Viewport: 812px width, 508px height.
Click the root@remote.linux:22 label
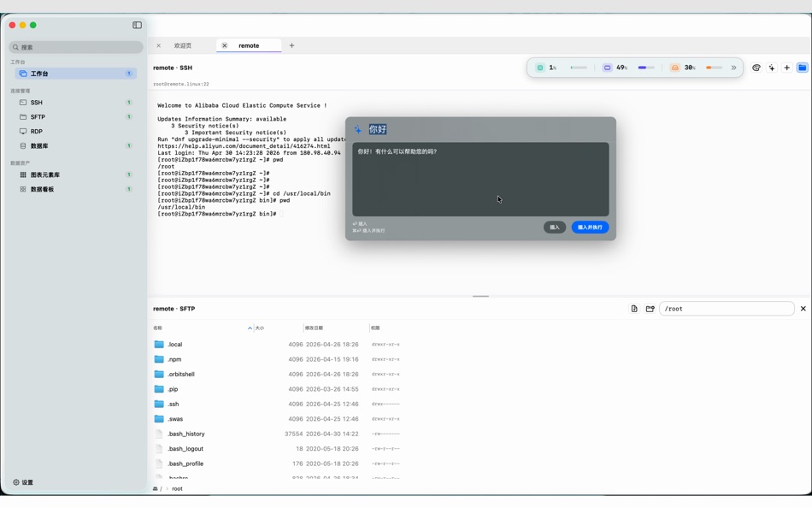tap(181, 84)
